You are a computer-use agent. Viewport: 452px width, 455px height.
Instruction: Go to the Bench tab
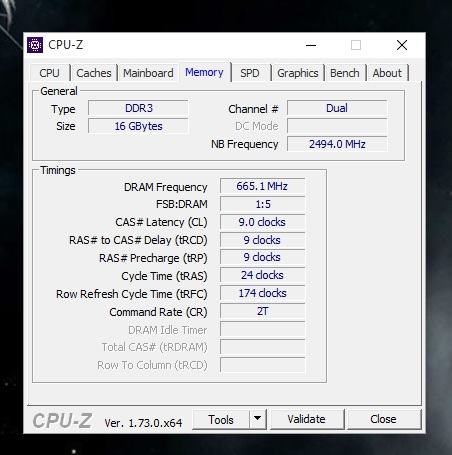click(345, 73)
